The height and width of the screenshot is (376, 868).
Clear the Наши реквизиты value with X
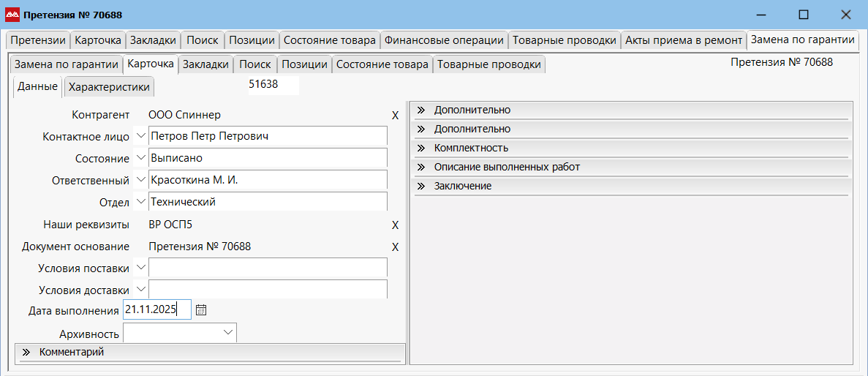tap(396, 225)
